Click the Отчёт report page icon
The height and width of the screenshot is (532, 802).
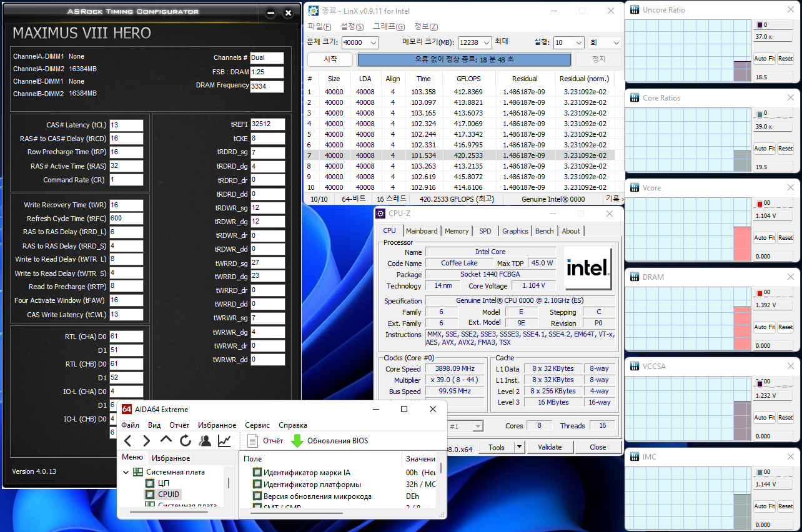(253, 441)
